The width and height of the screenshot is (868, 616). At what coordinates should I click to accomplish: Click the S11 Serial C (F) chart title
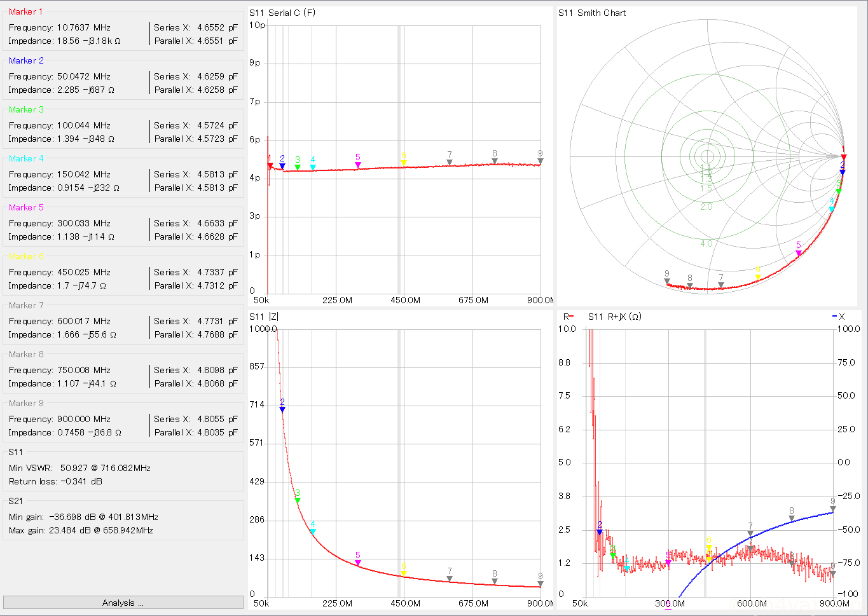click(282, 13)
